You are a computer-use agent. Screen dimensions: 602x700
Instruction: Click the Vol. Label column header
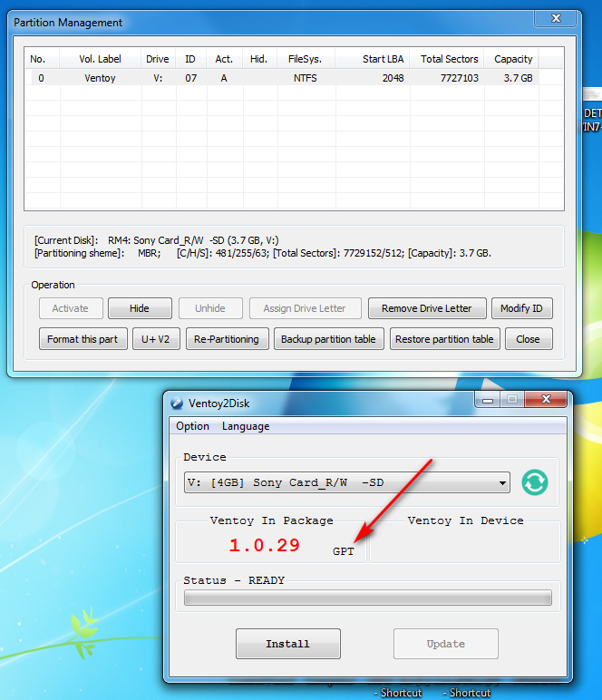100,59
